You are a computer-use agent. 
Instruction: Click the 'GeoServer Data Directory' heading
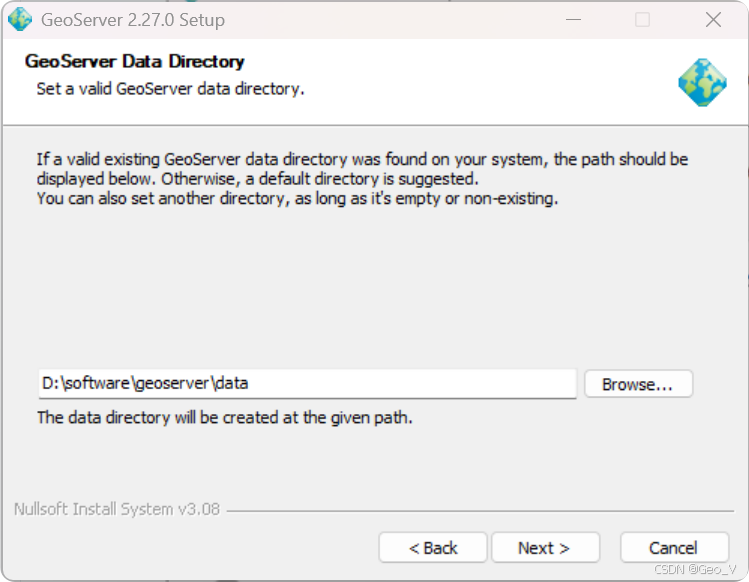pos(135,61)
